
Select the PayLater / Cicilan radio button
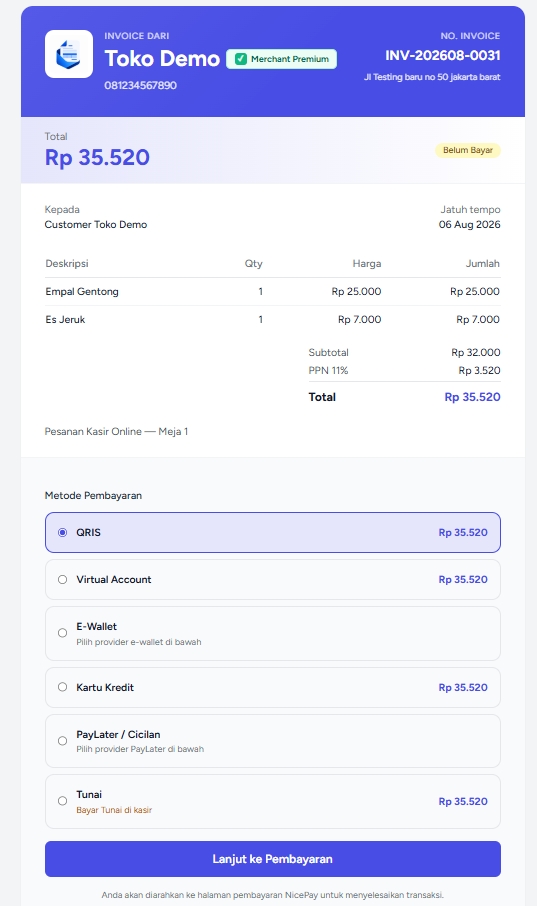pos(62,741)
